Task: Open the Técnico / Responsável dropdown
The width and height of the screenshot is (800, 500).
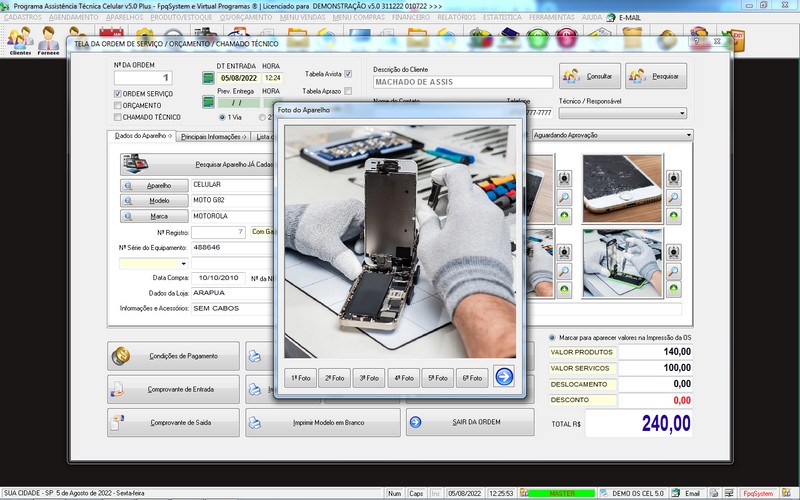Action: pyautogui.click(x=681, y=113)
